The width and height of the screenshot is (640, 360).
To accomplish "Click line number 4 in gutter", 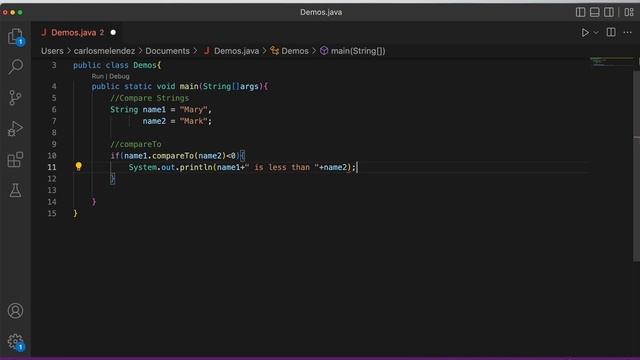I will click(54, 86).
